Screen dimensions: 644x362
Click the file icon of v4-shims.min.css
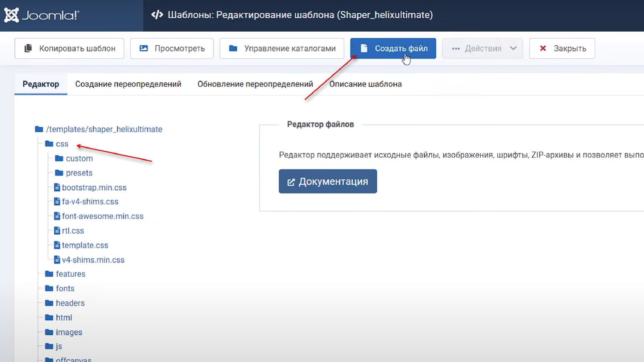point(57,260)
